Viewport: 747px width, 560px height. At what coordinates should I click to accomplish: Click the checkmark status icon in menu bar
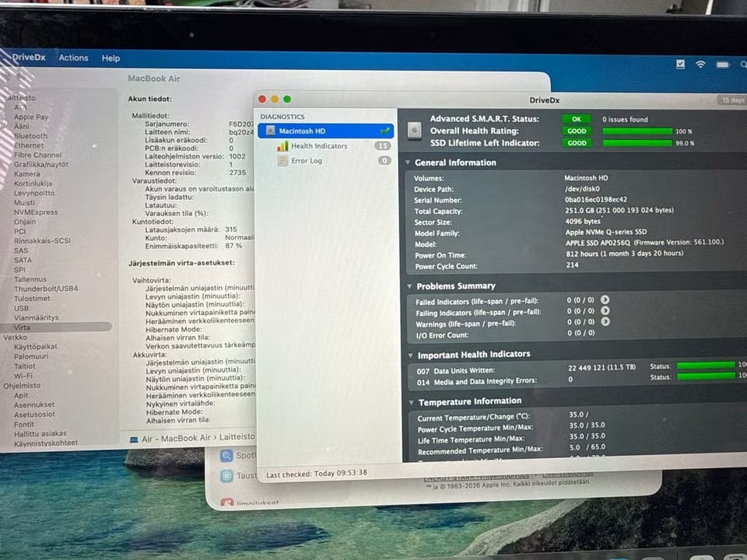click(x=680, y=64)
